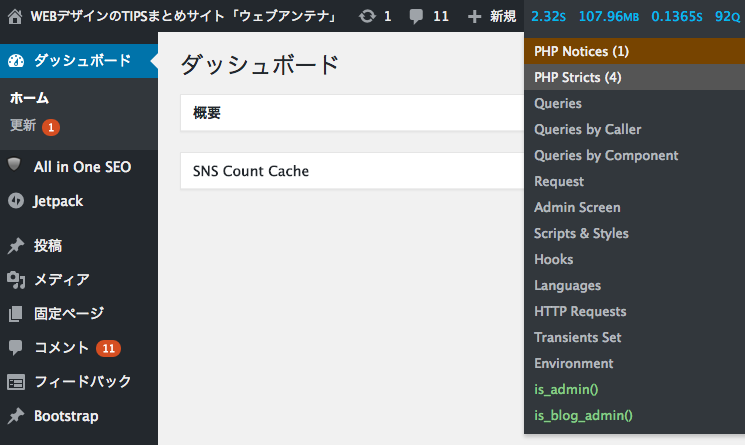
Task: Click the 固定ページ pages icon
Action: [16, 313]
